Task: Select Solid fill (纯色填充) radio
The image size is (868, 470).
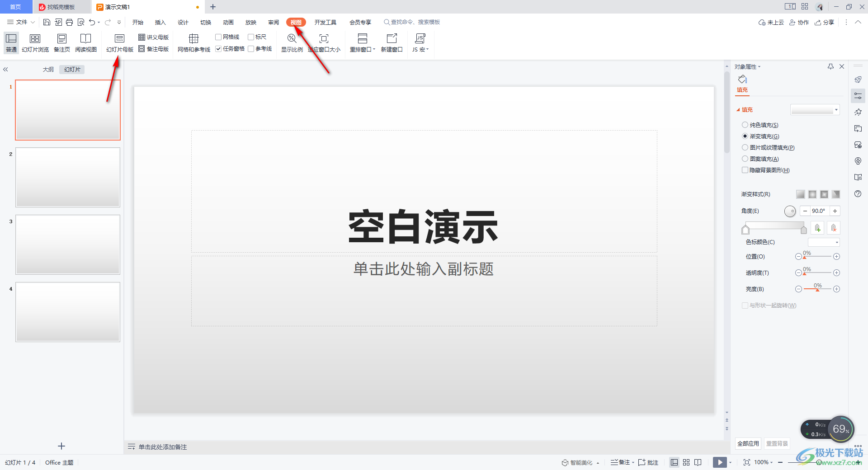Action: (745, 125)
